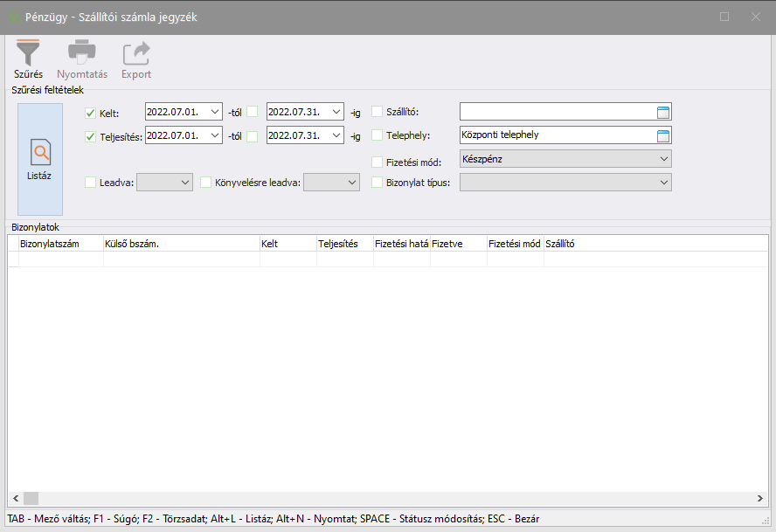The width and height of the screenshot is (776, 532).
Task: Open the Kelt start date picker
Action: 216,112
